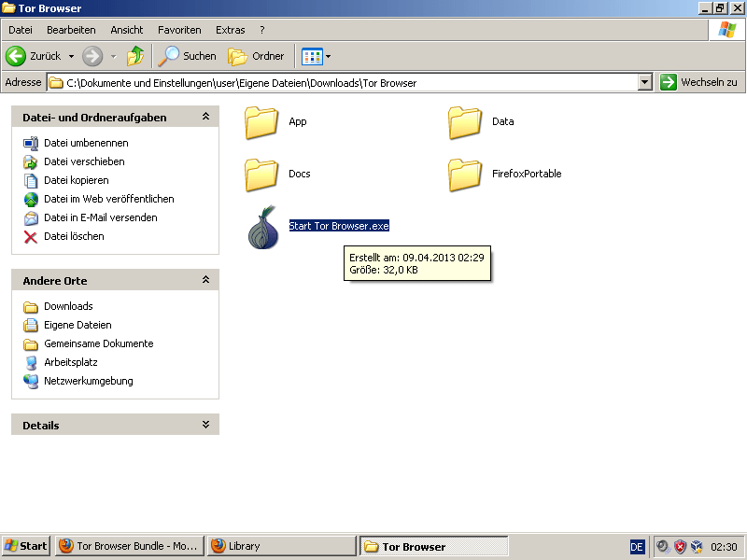The image size is (747, 560).
Task: Click the VirtualBox tray icon
Action: (697, 546)
